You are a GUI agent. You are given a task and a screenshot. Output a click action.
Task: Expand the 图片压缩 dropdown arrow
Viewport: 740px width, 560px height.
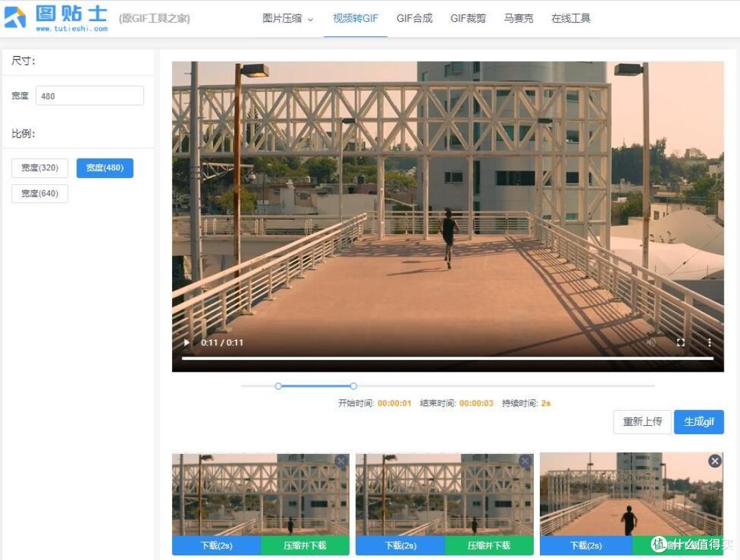click(x=310, y=19)
